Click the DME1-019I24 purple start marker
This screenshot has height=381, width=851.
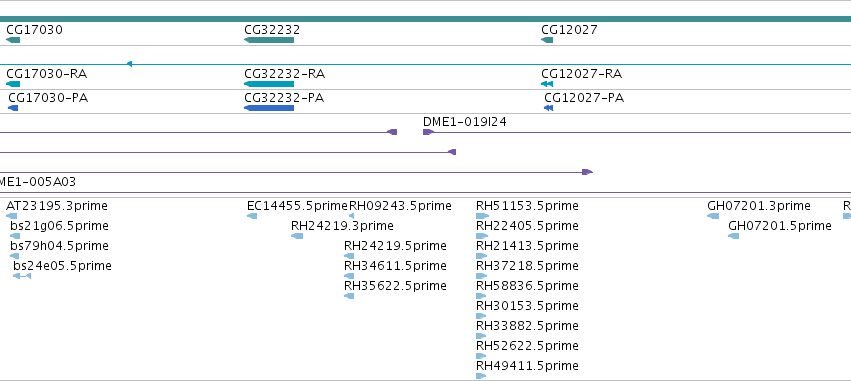(x=428, y=132)
